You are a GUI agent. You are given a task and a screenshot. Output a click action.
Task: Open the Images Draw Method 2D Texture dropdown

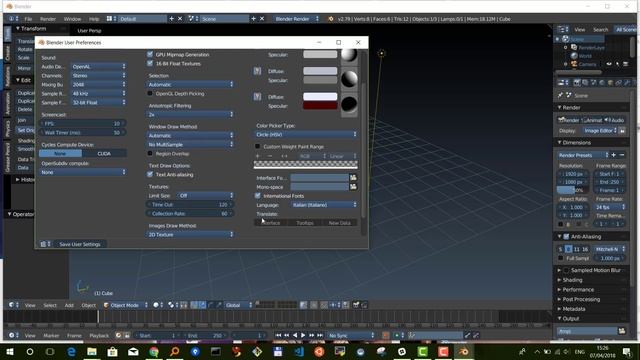pos(190,234)
